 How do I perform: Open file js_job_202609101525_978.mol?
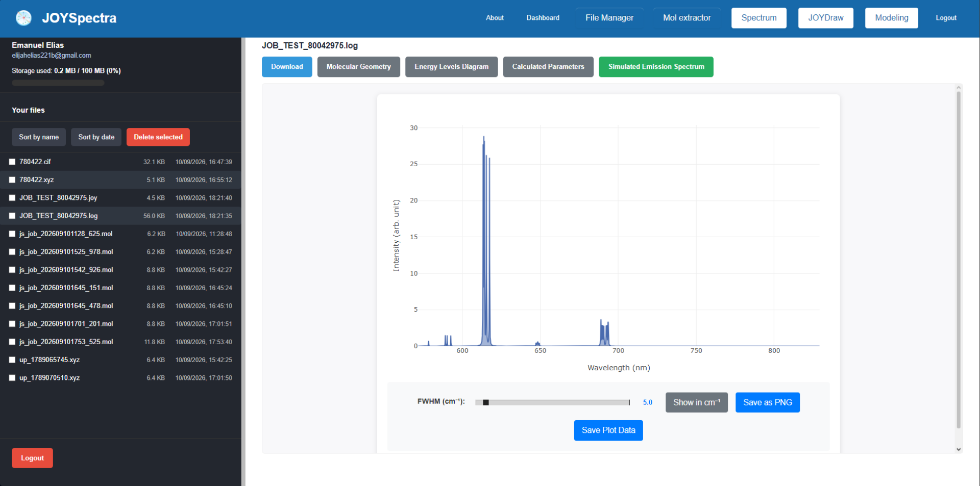click(66, 252)
